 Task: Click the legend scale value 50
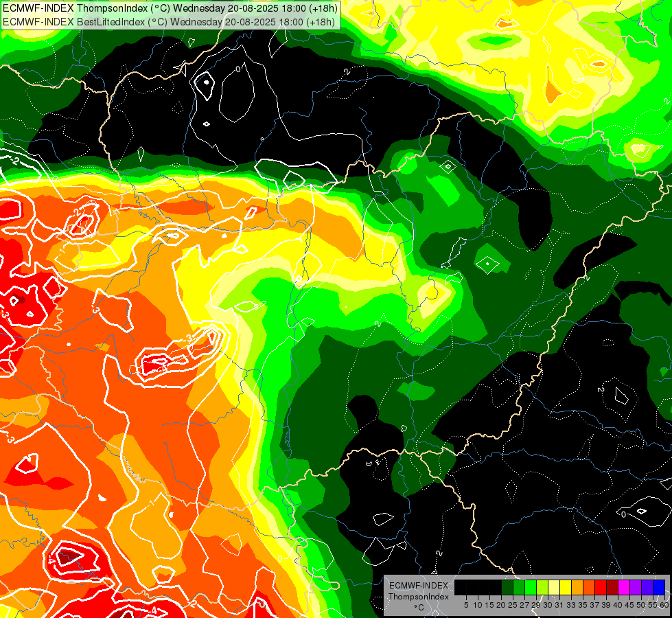tap(640, 605)
